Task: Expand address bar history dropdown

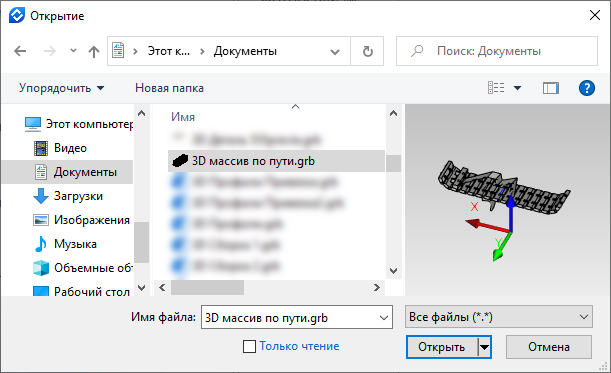Action: [x=335, y=51]
